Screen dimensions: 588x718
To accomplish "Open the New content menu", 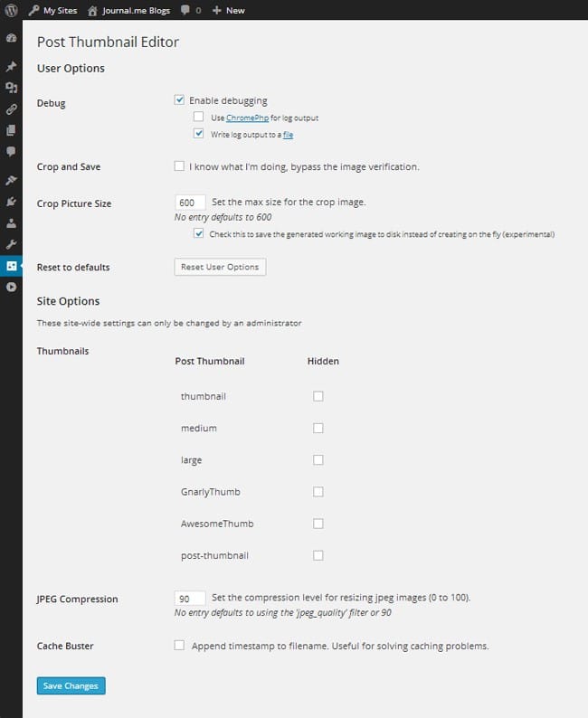I will point(228,11).
